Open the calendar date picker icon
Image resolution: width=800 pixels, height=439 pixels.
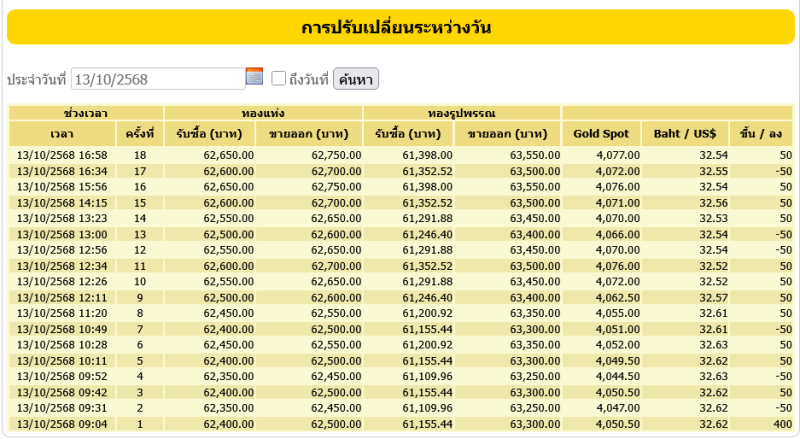(254, 76)
